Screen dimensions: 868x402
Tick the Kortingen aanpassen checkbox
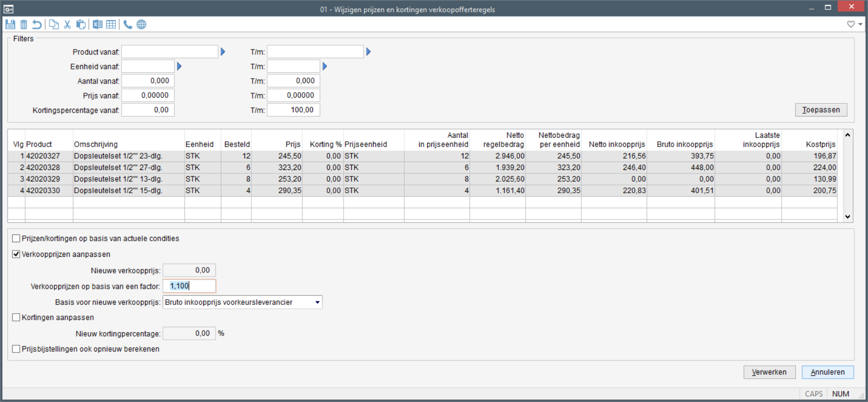pos(16,318)
